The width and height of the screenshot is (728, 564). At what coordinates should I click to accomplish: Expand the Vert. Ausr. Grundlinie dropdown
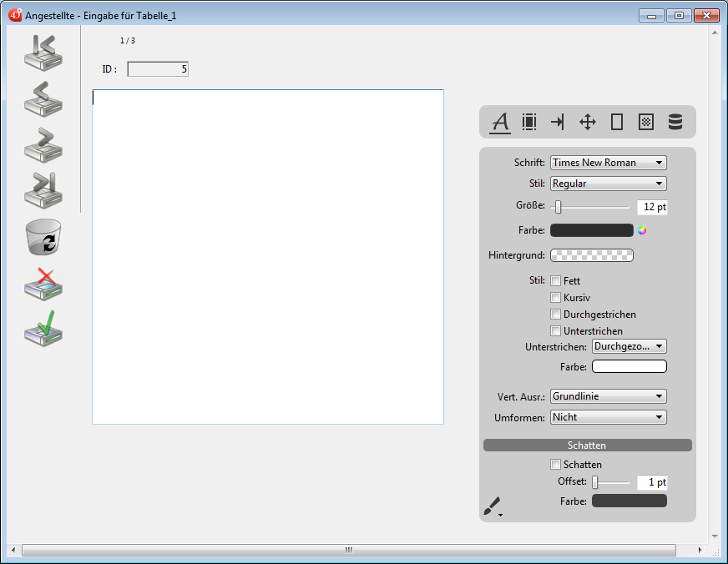pyautogui.click(x=608, y=396)
